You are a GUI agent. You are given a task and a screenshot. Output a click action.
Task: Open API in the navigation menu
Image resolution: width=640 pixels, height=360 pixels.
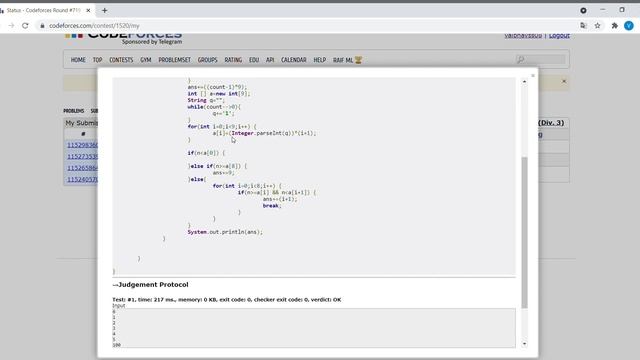[x=270, y=60]
